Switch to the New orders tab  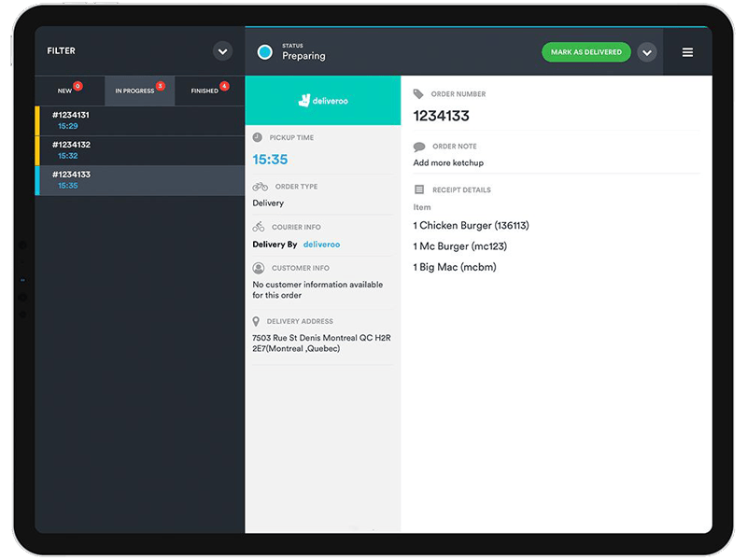(x=69, y=90)
